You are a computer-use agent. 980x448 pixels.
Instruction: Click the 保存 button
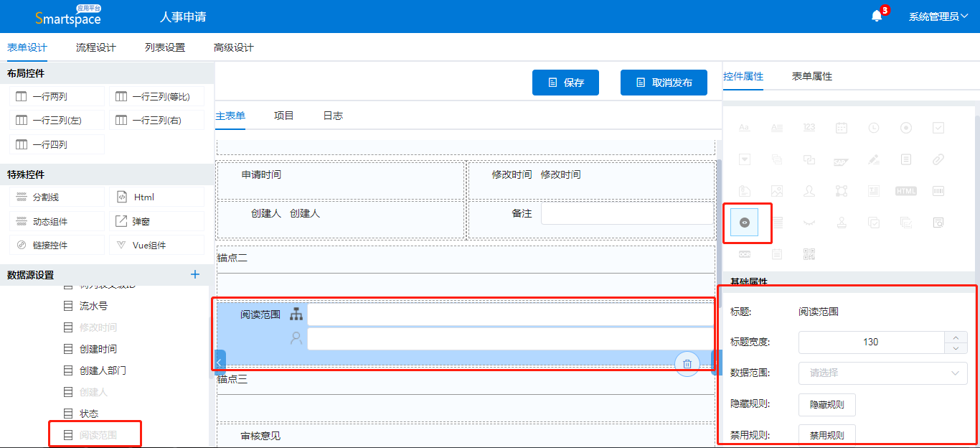click(x=565, y=83)
